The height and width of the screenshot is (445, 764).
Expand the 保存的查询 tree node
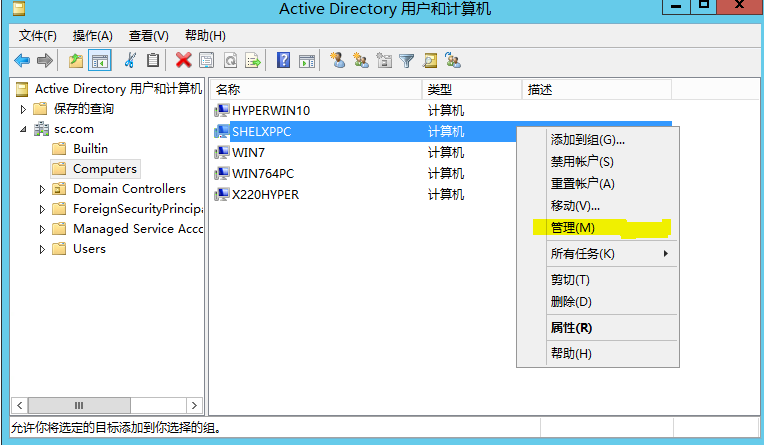click(23, 109)
